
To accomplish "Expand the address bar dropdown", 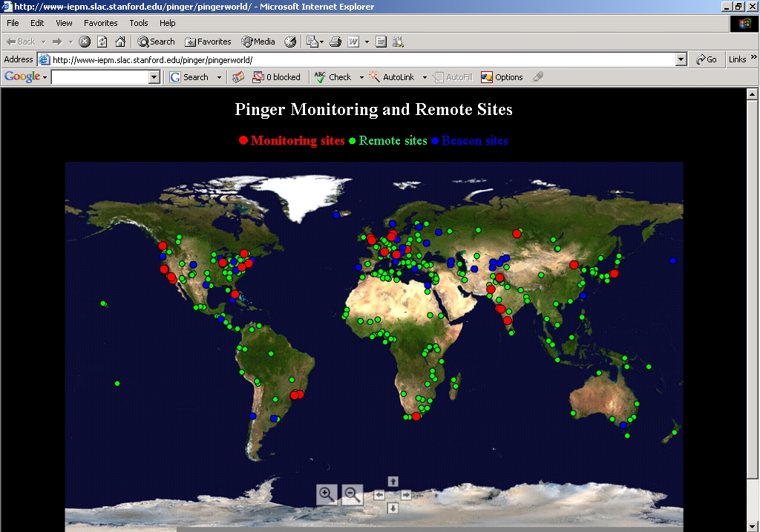I will 681,59.
